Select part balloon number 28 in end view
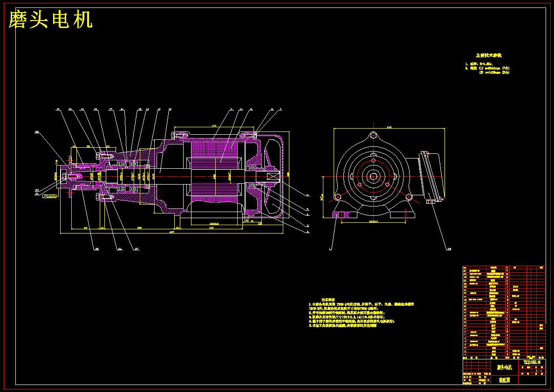Screen dimensions: 554x392 tap(449, 249)
